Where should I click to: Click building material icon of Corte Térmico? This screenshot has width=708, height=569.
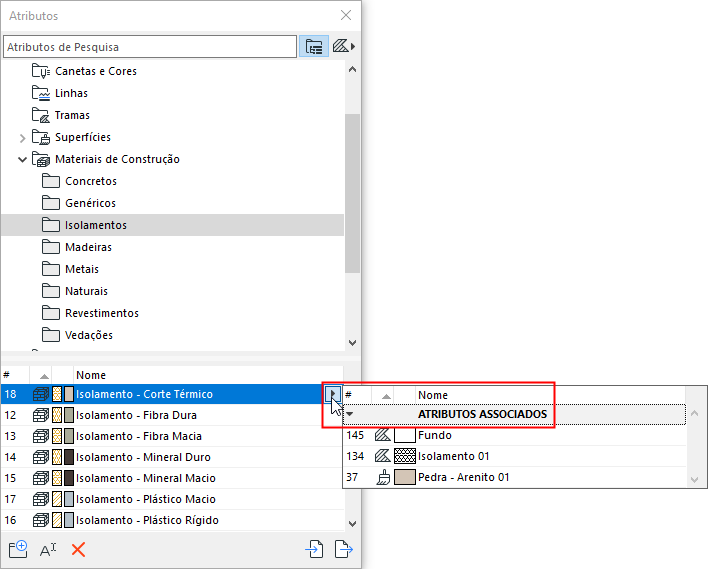click(x=41, y=394)
